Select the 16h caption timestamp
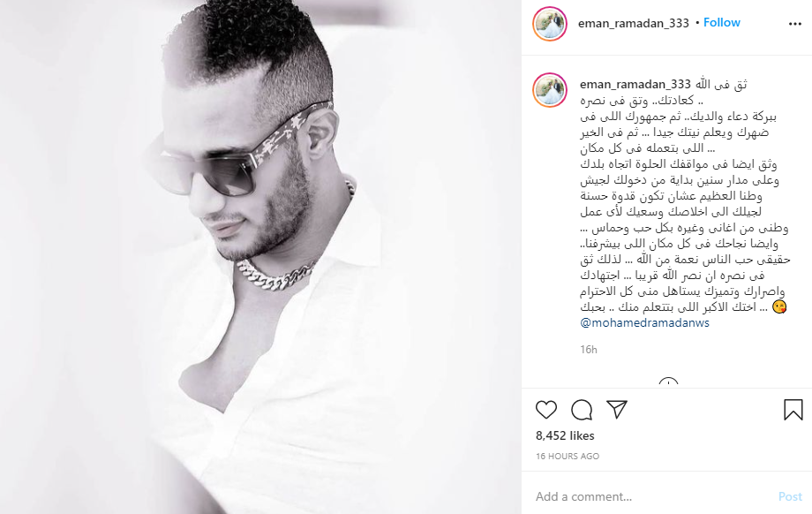Viewport: 812px width, 514px height. pos(589,350)
